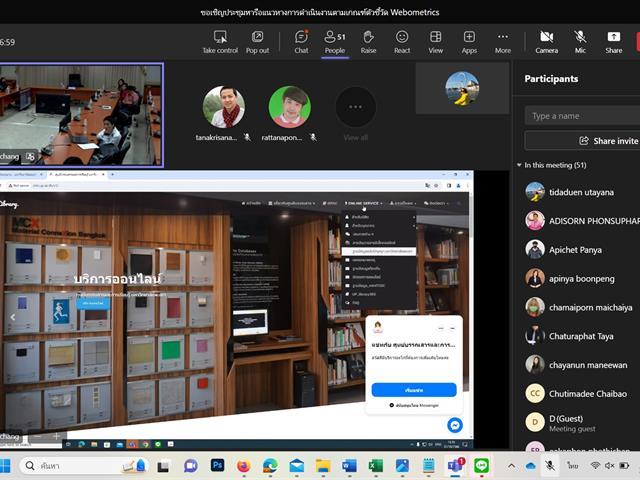Viewport: 640px width, 480px height.
Task: Open Microsoft Excel from the taskbar
Action: 376,465
